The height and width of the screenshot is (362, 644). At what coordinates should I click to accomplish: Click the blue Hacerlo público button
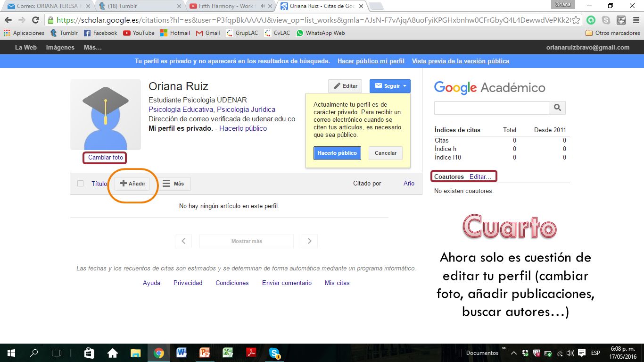coord(337,153)
